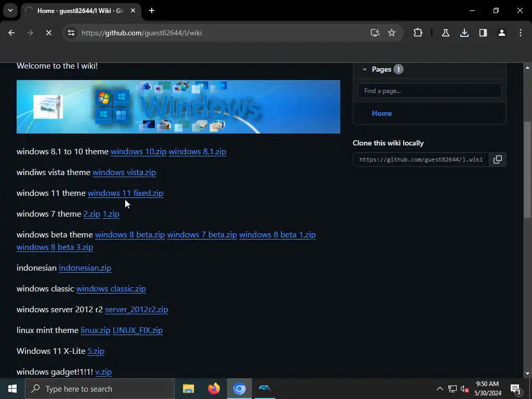Go forward using browser forward arrow
532x399 pixels.
30,33
